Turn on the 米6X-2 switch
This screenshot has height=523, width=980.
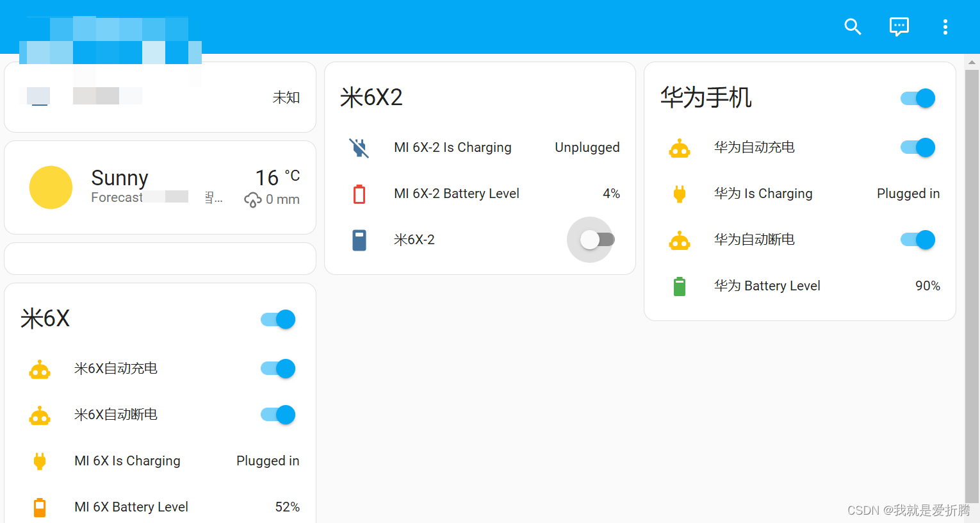597,240
